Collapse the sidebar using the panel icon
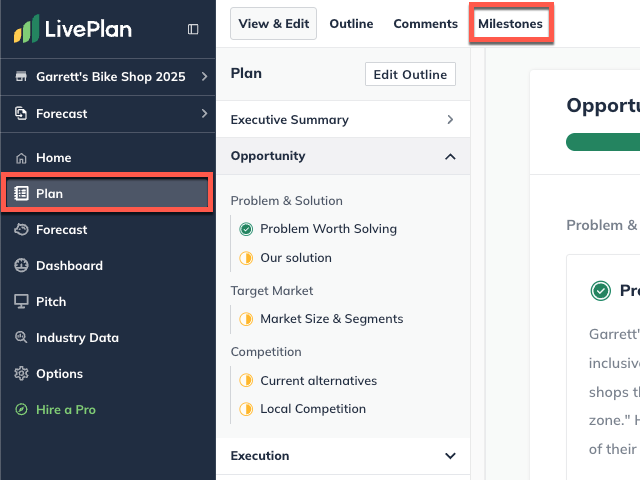640x480 pixels. [193, 29]
